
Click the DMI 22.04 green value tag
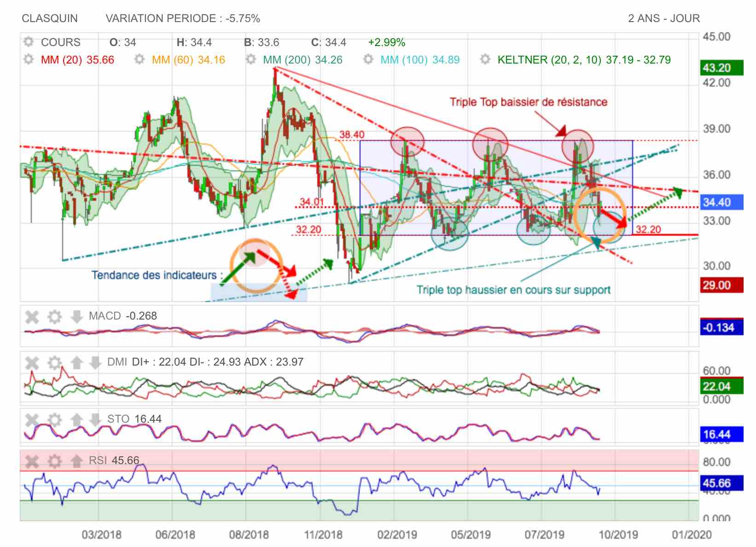(x=721, y=386)
